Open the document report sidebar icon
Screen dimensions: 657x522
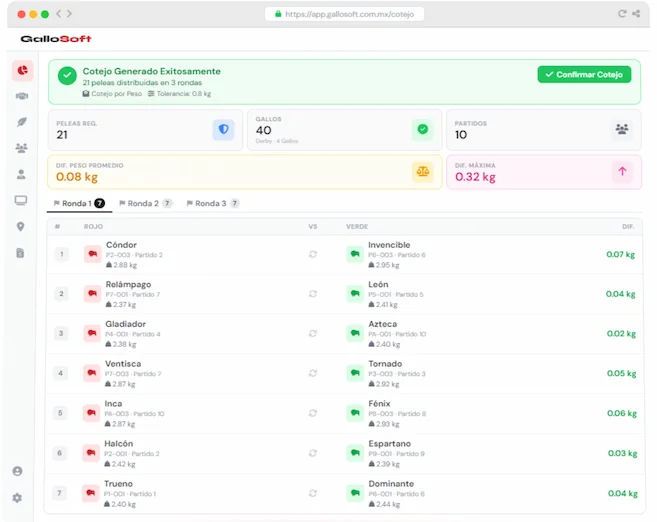[x=20, y=253]
